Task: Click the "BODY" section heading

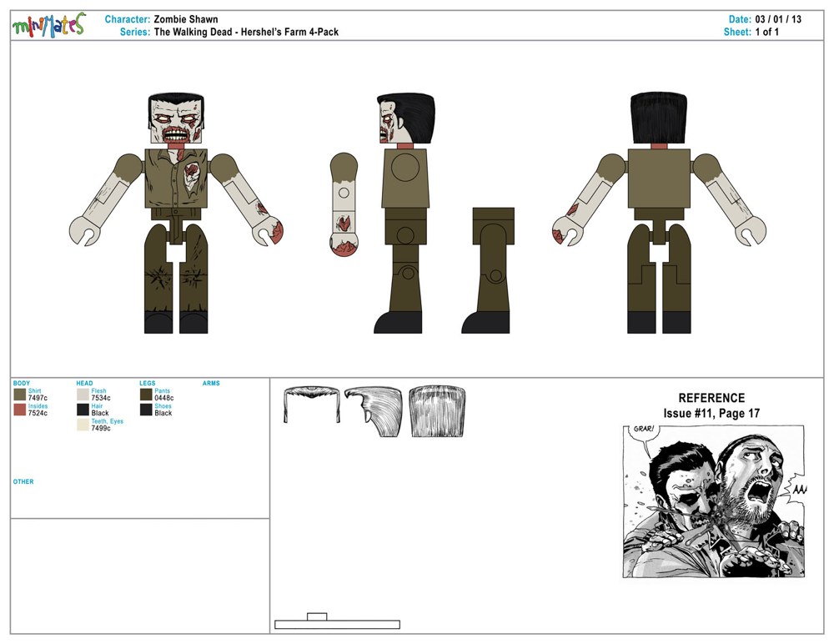Action: tap(22, 383)
